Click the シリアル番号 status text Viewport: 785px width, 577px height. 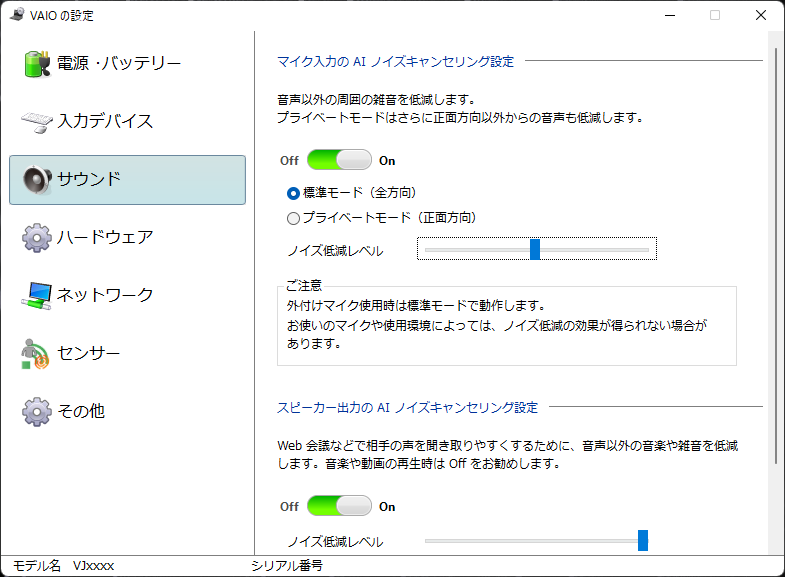tap(287, 566)
